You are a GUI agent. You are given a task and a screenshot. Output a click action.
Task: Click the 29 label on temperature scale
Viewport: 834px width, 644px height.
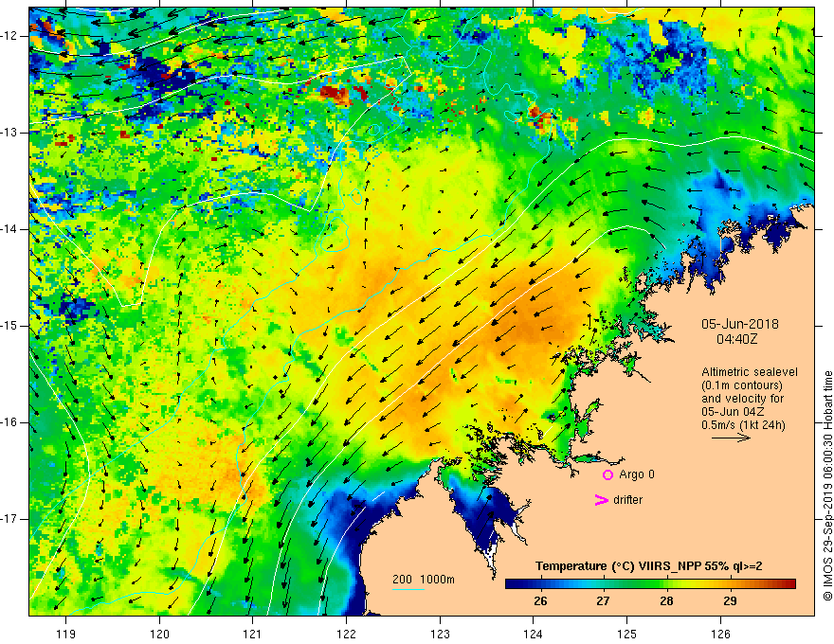coord(730,601)
